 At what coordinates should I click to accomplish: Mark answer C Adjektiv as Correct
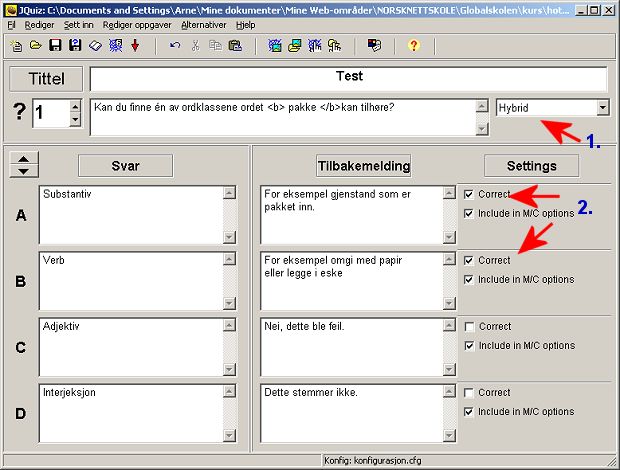click(469, 327)
